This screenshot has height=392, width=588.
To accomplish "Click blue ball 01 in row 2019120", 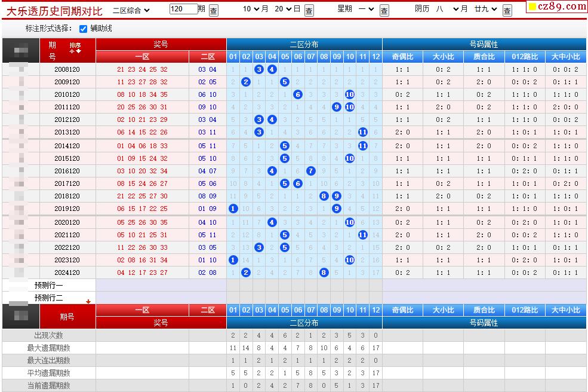I will pos(233,209).
